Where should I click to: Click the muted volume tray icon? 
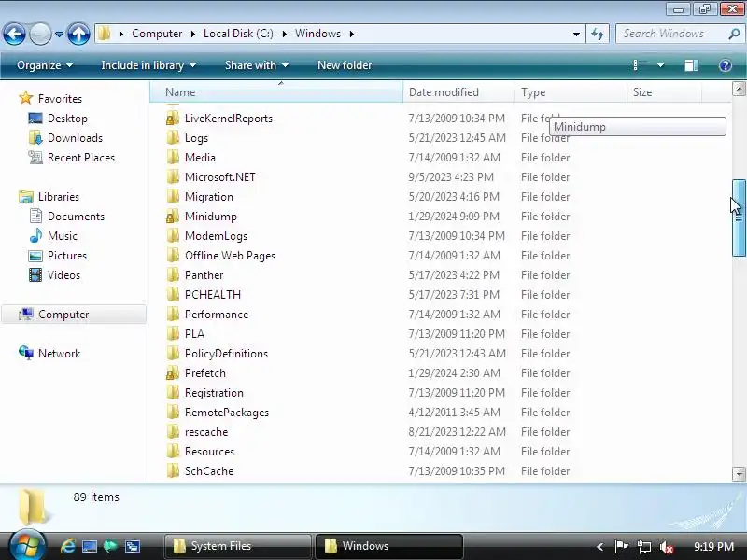point(667,547)
